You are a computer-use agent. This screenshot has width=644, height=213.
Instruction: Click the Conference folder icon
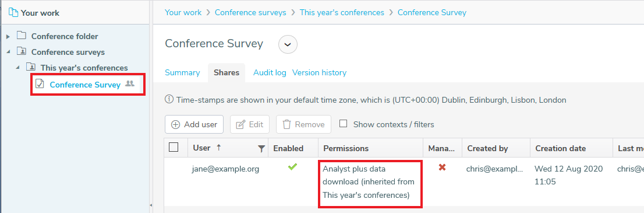point(22,36)
